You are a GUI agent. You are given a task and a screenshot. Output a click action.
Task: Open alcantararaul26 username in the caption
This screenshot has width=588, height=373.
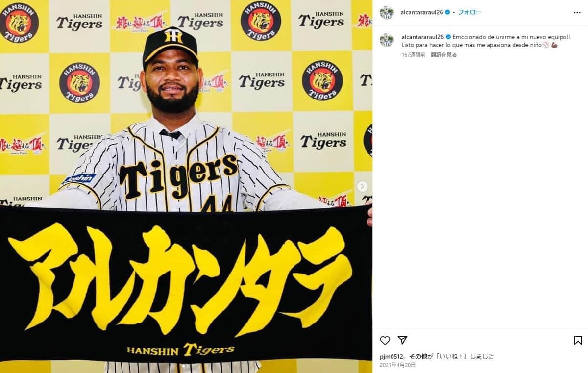[422, 37]
